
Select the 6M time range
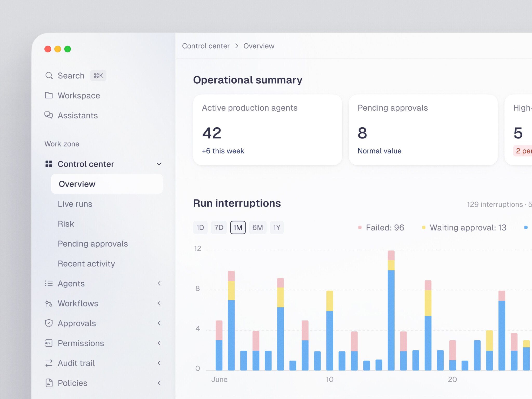[x=258, y=228]
